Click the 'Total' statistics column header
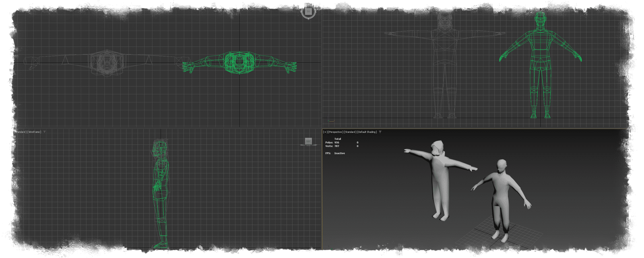The image size is (644, 258). [x=338, y=139]
